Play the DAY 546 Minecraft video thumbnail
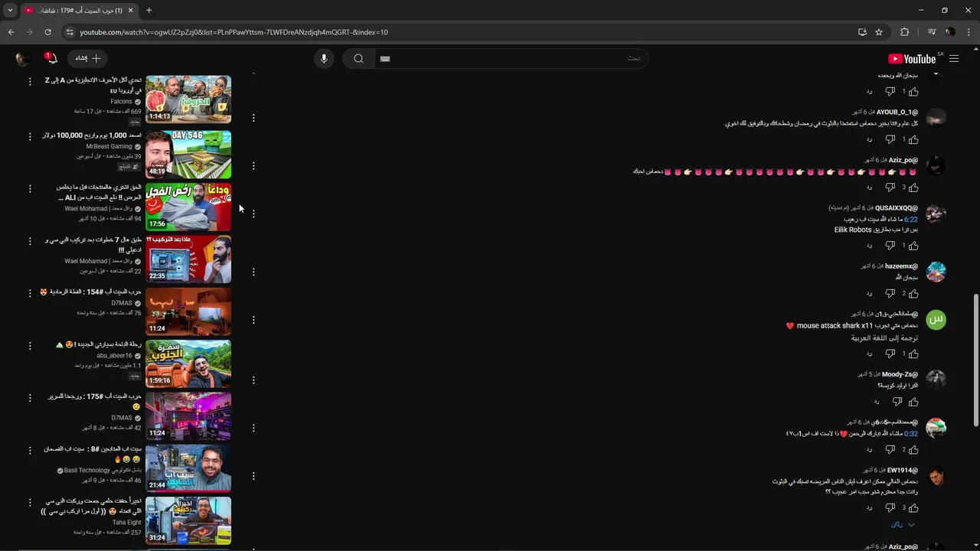This screenshot has width=980, height=551. [x=188, y=154]
